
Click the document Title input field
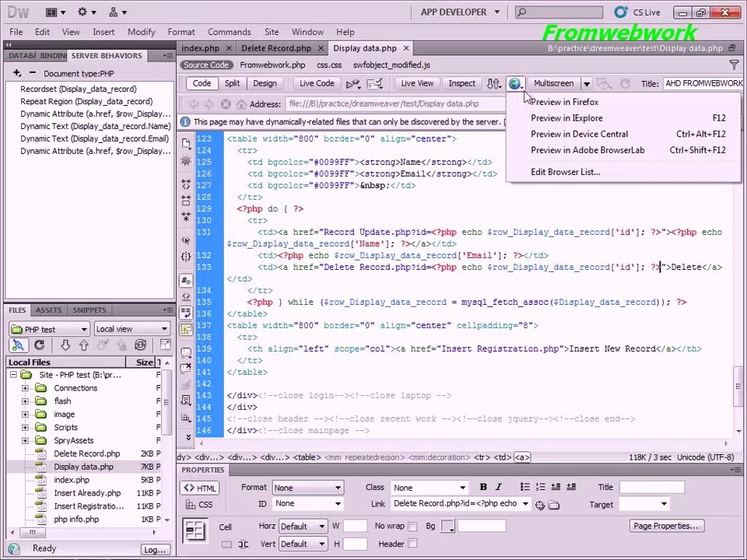point(703,84)
